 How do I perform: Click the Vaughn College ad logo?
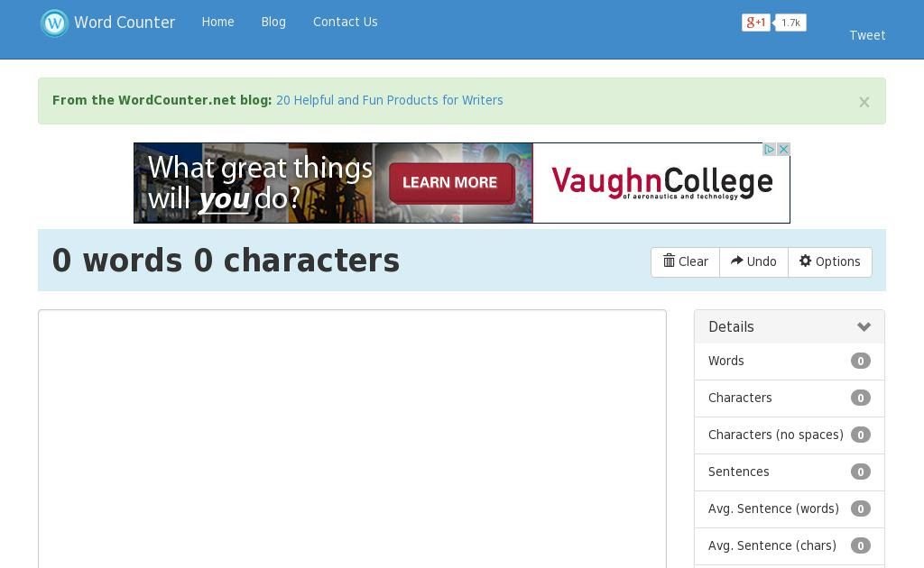coord(661,182)
